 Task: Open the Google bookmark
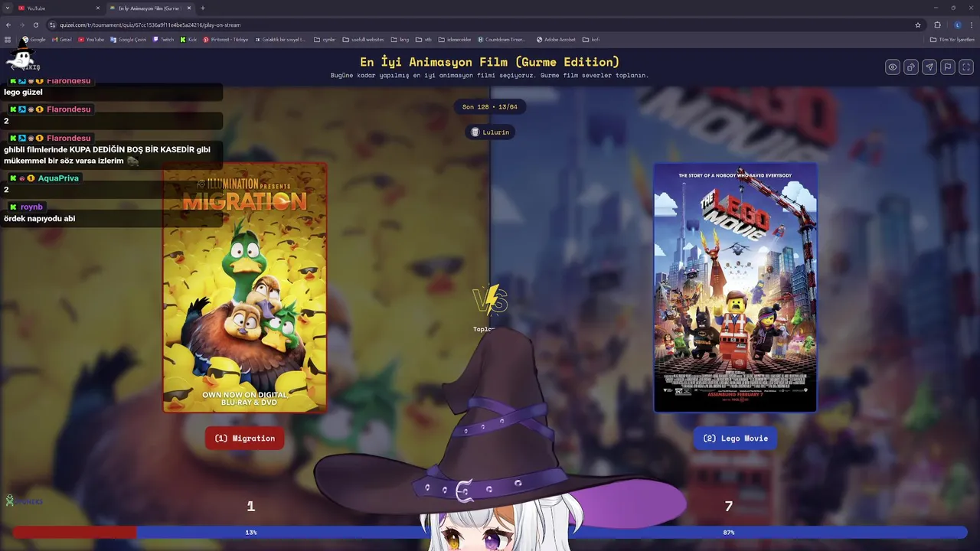click(x=34, y=39)
